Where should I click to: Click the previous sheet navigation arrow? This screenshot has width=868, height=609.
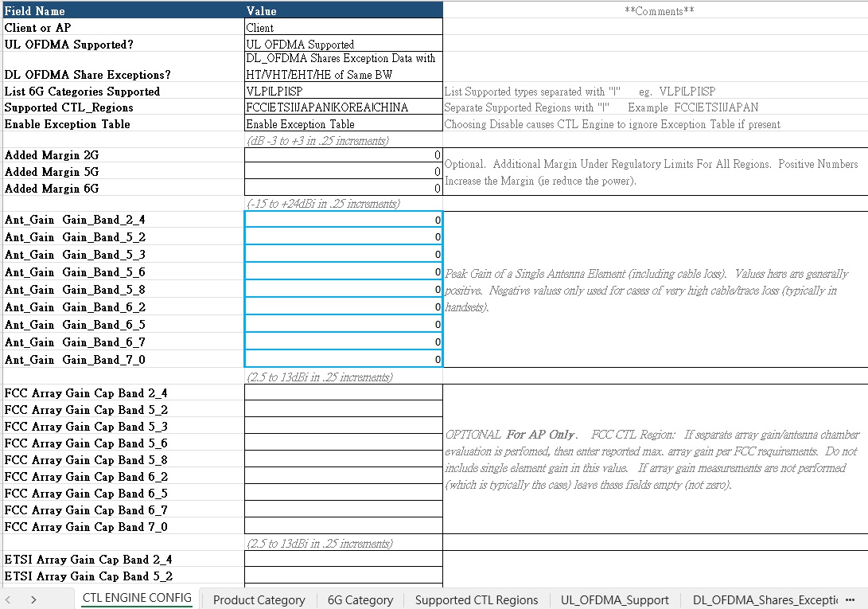tap(7, 599)
